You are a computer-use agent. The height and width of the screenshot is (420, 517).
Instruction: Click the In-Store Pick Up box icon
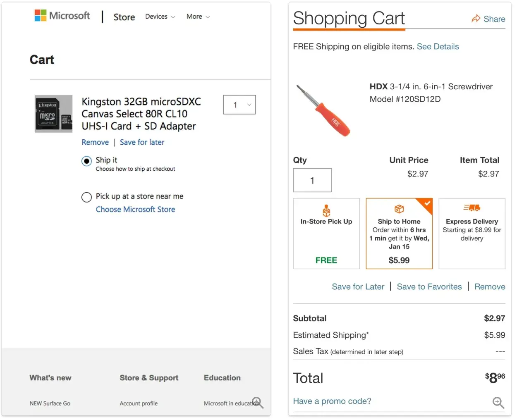pos(326,210)
